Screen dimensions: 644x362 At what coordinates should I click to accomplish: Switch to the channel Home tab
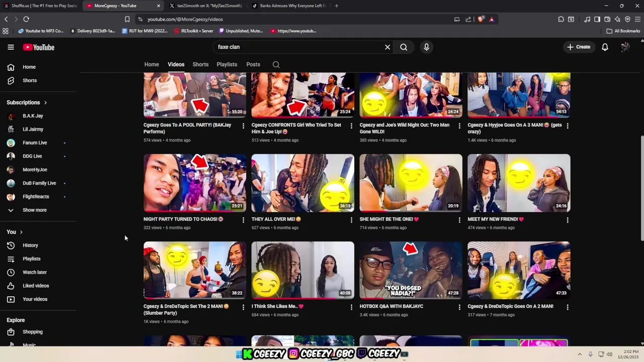tap(151, 64)
